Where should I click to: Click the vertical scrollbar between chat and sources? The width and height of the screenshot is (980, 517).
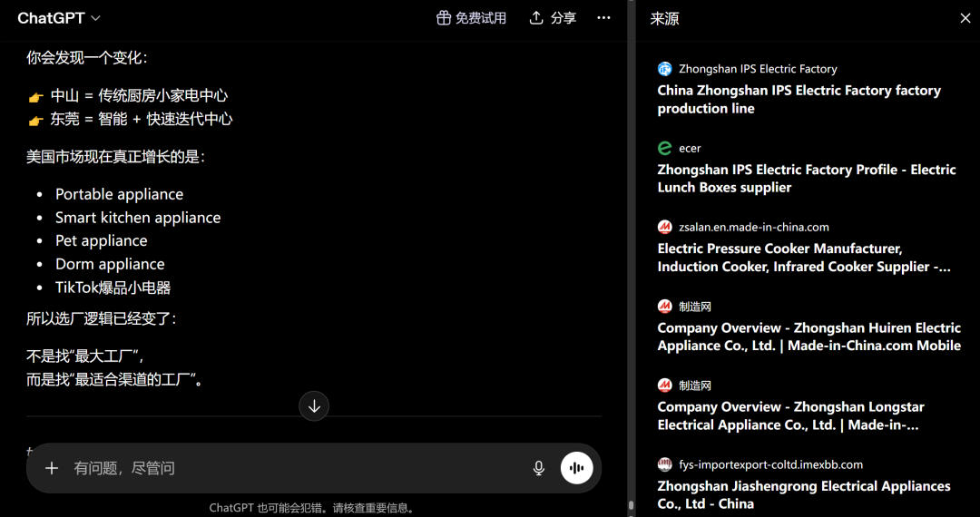(x=632, y=505)
